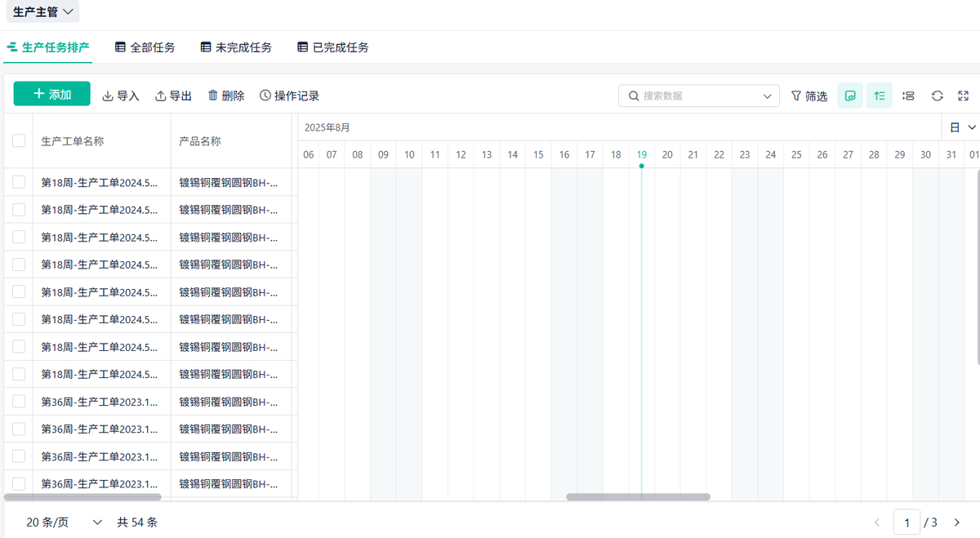
Task: Select the first 第36周 work order checkbox
Action: pyautogui.click(x=19, y=402)
